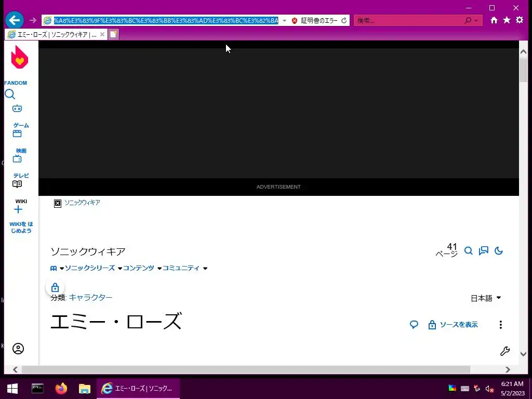Click the muted speaker volume tray icon
The width and height of the screenshot is (532, 399).
(489, 389)
